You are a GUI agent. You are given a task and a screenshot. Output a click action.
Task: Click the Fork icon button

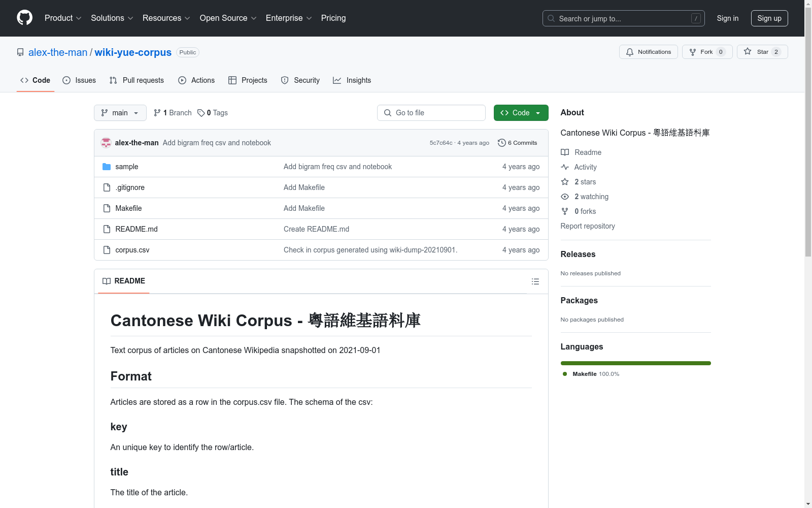693,52
